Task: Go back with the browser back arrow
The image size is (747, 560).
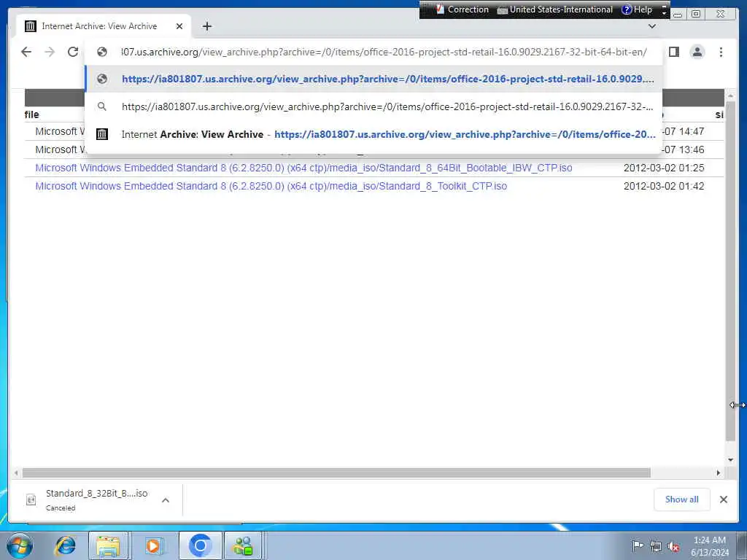Action: pyautogui.click(x=26, y=52)
